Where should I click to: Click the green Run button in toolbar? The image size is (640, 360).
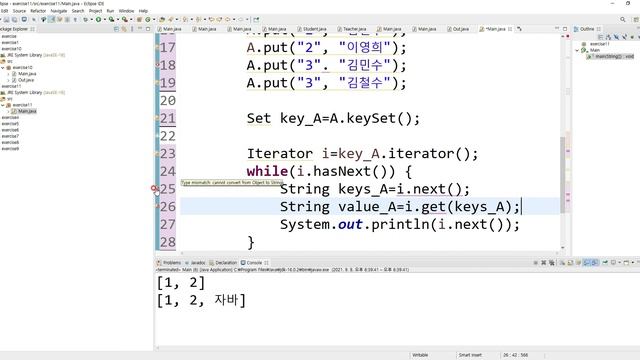point(98,19)
